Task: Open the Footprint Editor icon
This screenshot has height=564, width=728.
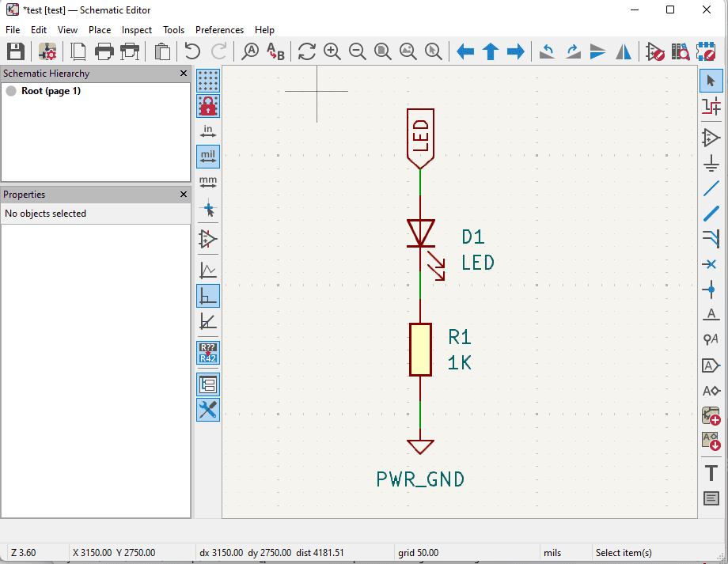Action: [x=706, y=51]
